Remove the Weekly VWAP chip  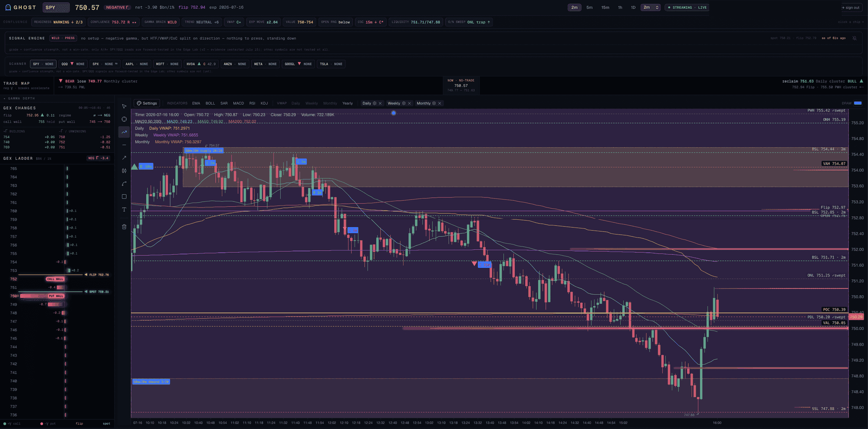point(409,103)
